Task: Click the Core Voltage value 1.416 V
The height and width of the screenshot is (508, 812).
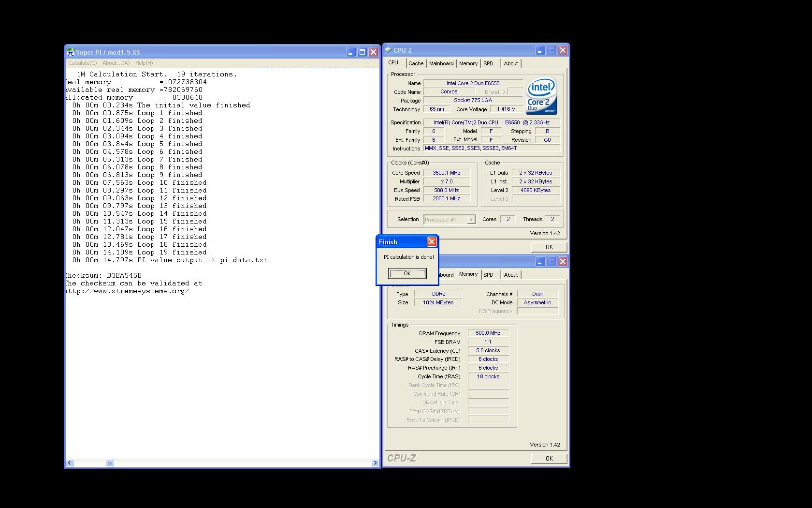Action: [506, 109]
